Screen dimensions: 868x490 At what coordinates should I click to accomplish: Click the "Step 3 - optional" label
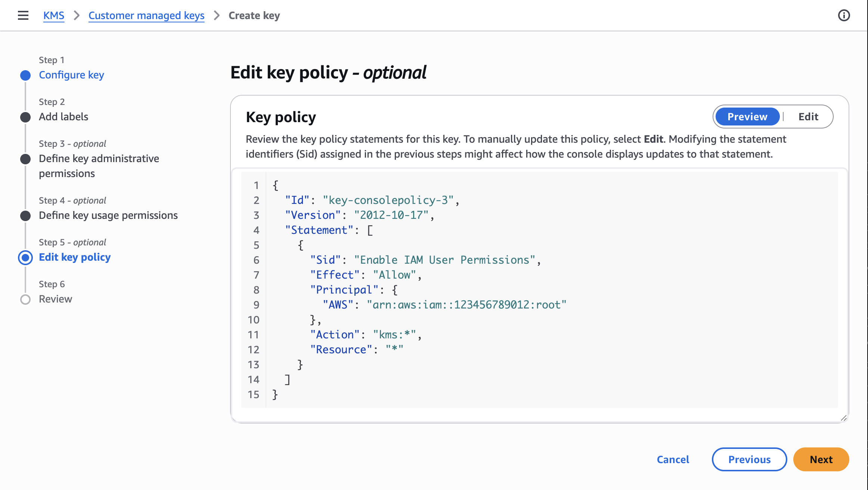coord(72,143)
